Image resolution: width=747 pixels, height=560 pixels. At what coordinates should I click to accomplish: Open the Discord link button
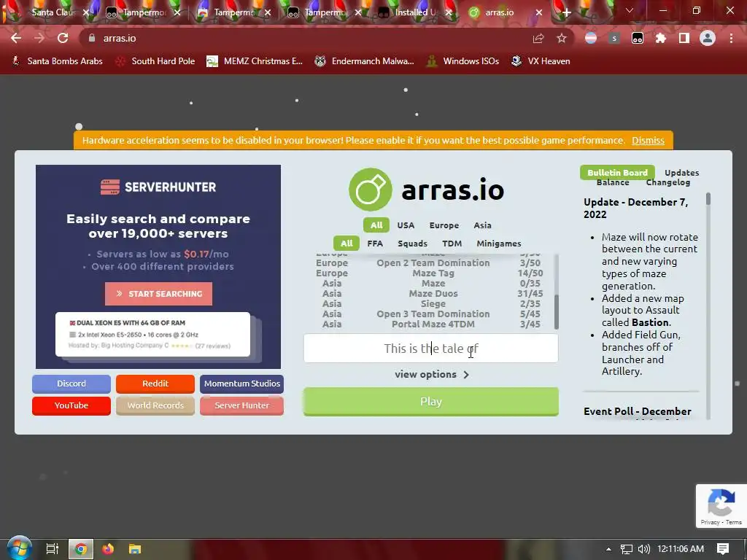point(71,384)
